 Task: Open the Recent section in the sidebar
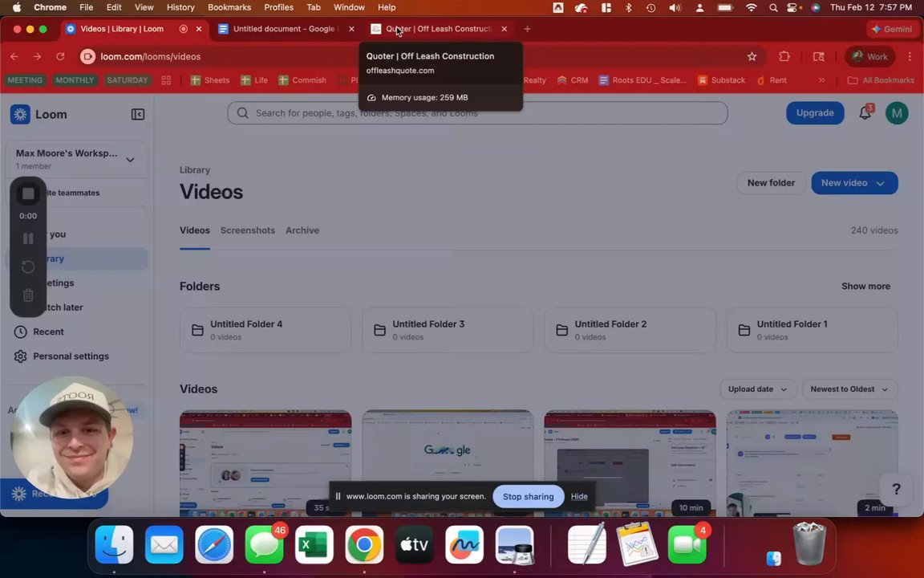[48, 332]
